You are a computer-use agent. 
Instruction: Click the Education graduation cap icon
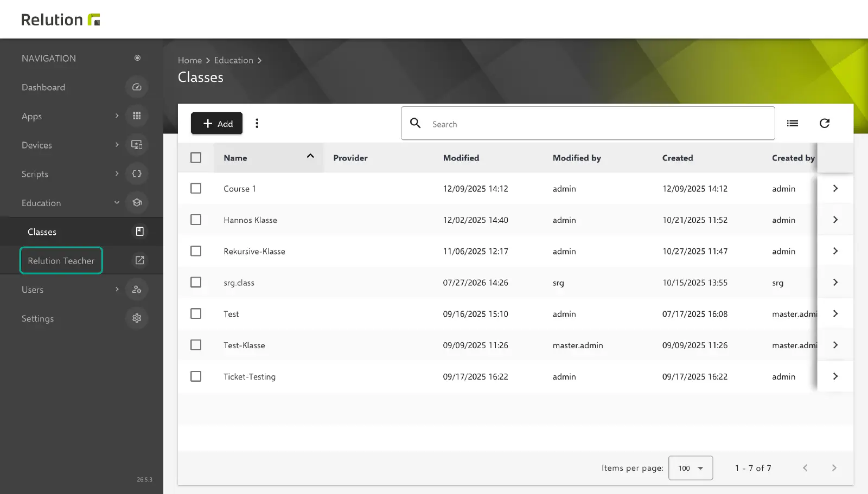coord(137,203)
